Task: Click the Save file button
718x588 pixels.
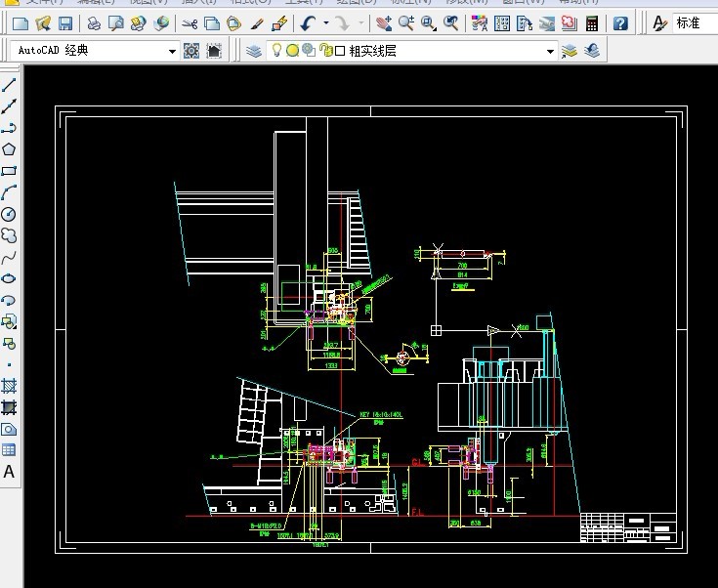Action: pyautogui.click(x=64, y=22)
